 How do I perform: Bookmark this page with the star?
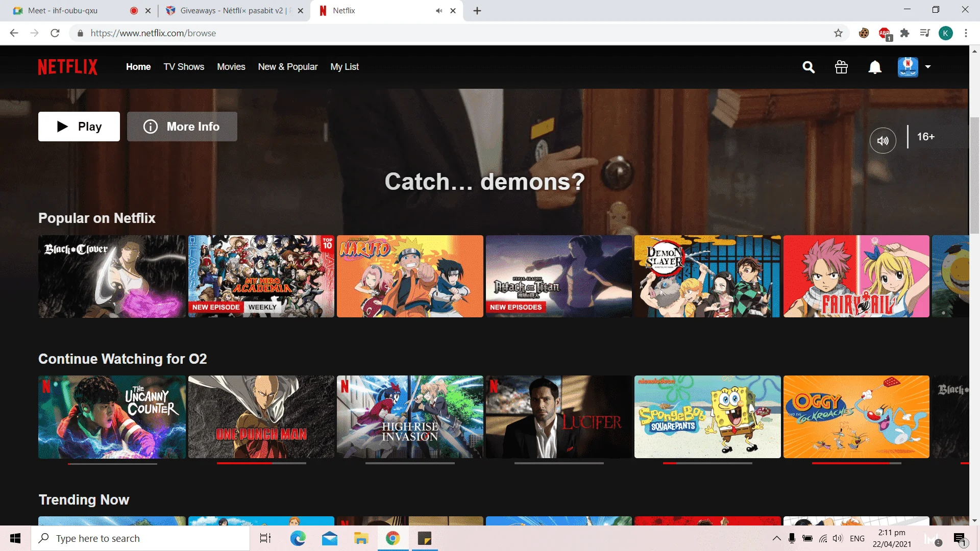pos(838,33)
